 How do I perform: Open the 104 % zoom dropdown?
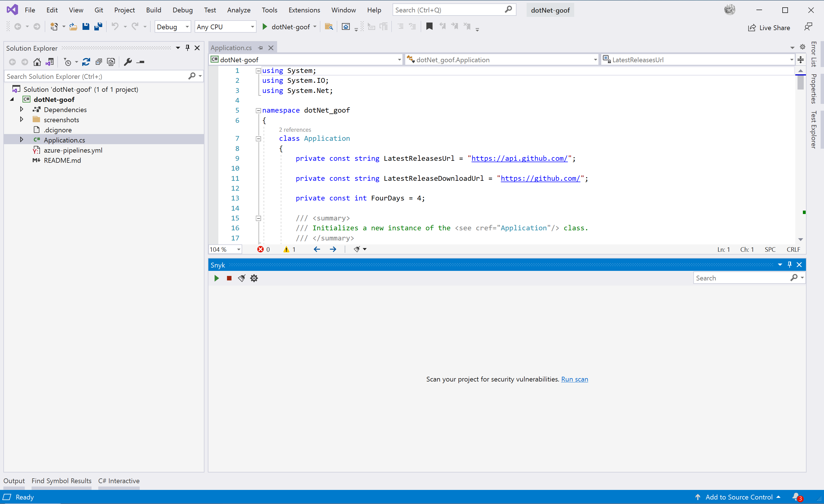225,249
